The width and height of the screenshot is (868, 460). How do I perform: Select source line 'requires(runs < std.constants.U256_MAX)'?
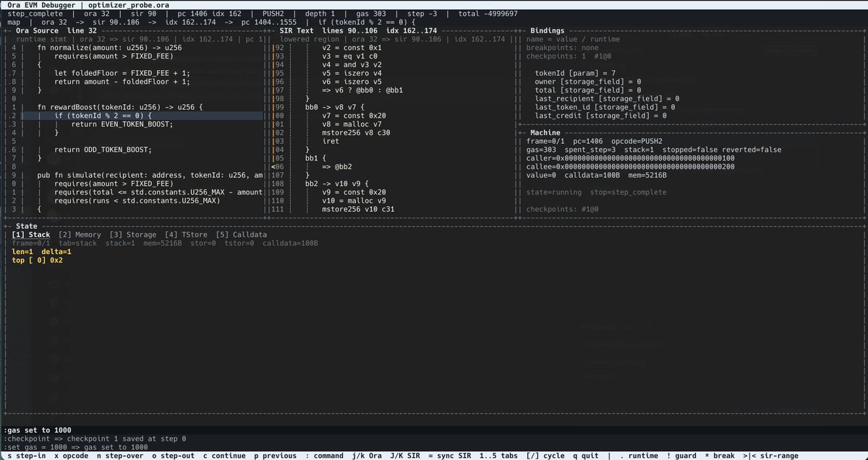coord(137,200)
